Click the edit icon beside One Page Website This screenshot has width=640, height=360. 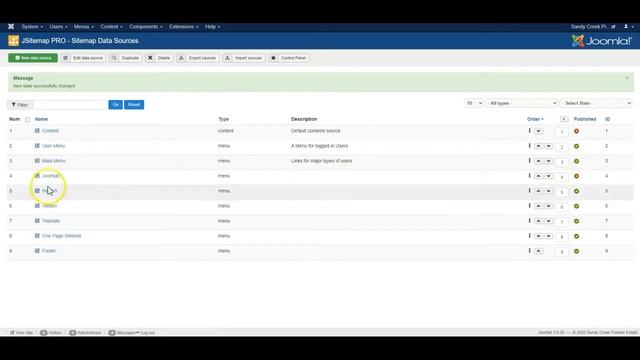click(x=37, y=236)
